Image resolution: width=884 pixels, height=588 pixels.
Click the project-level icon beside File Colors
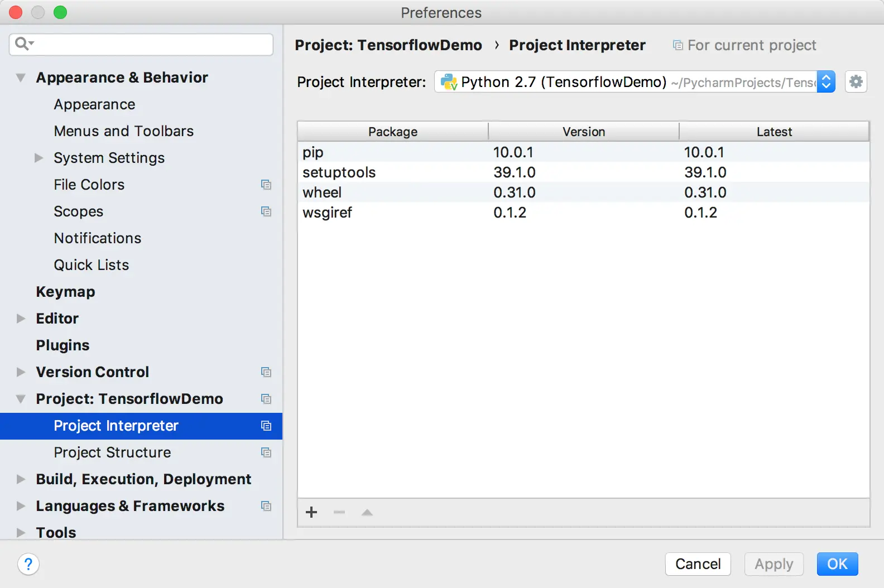point(266,185)
